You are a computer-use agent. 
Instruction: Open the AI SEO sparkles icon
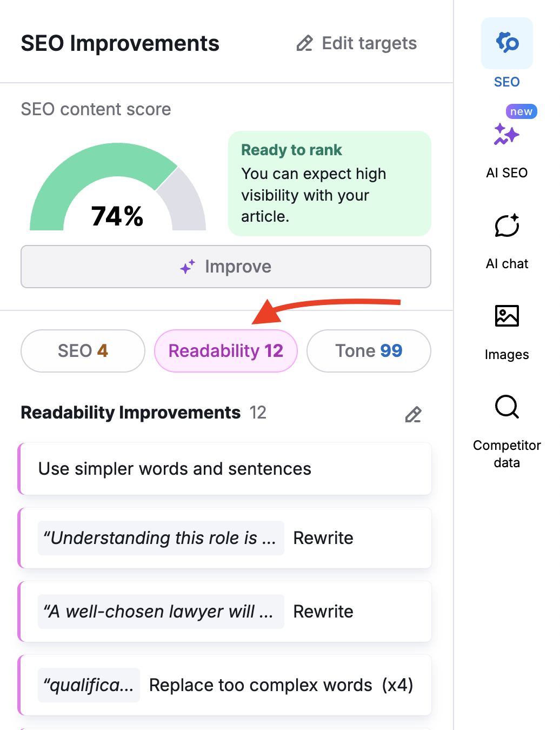coord(506,135)
